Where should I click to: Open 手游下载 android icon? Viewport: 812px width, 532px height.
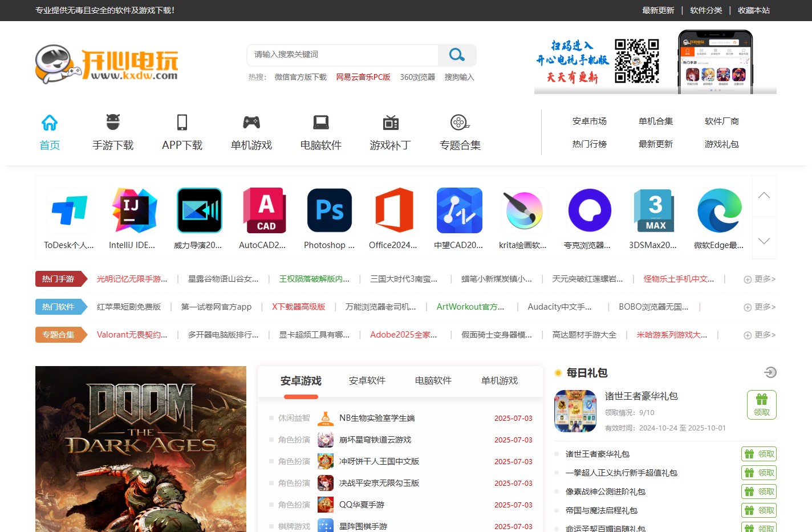pos(113,122)
